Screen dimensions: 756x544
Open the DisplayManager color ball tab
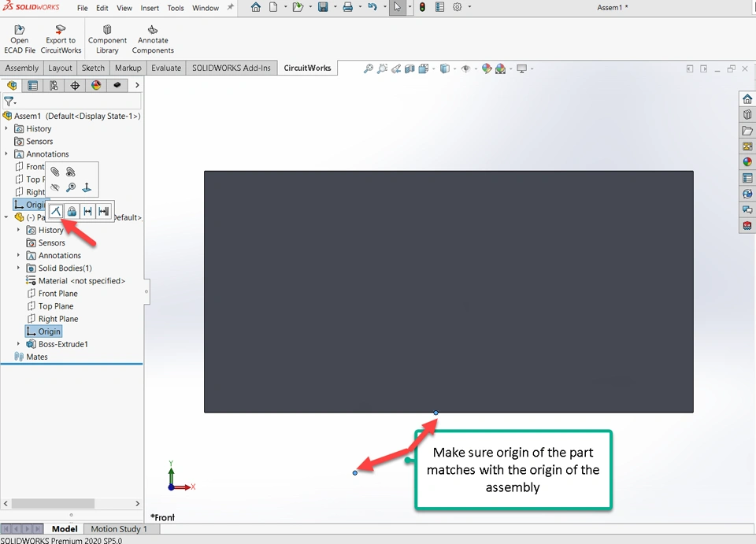(96, 86)
